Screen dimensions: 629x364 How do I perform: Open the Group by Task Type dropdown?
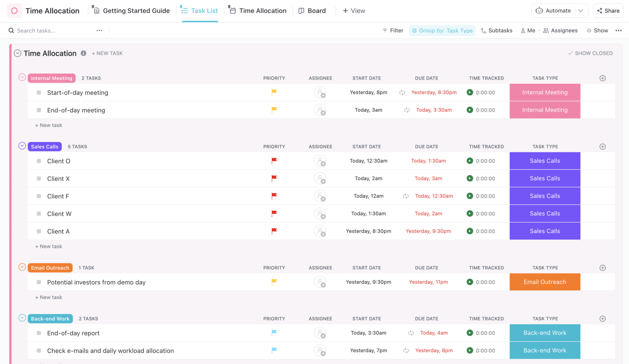[x=442, y=30]
